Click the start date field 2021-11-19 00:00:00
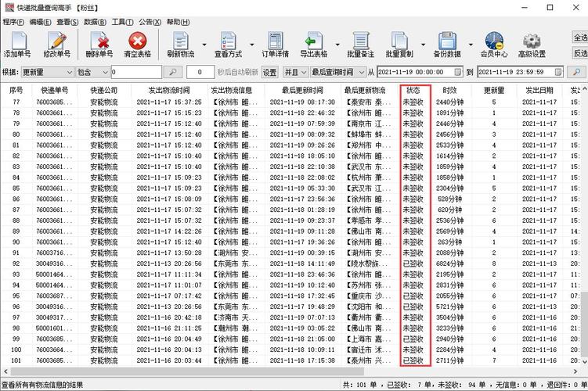The image size is (588, 391). pyautogui.click(x=419, y=72)
